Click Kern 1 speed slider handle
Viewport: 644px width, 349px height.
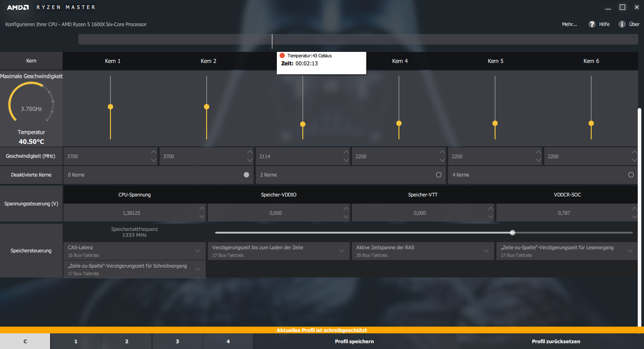pyautogui.click(x=110, y=106)
